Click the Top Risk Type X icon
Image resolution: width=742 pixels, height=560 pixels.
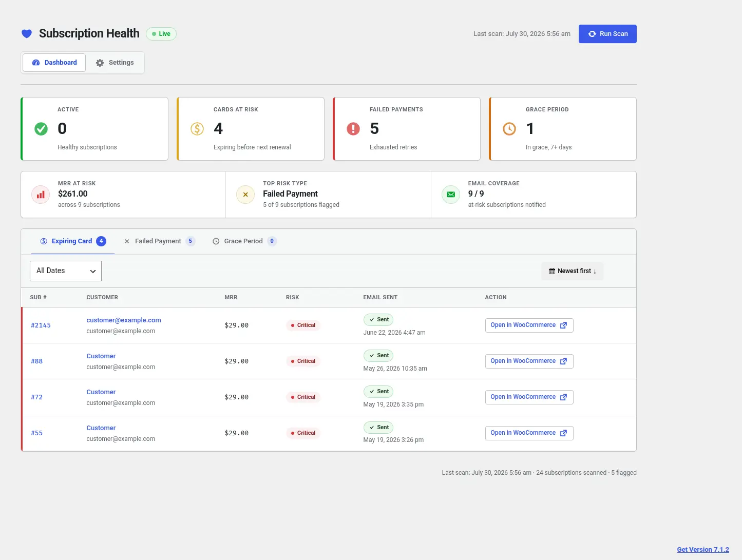coord(245,195)
